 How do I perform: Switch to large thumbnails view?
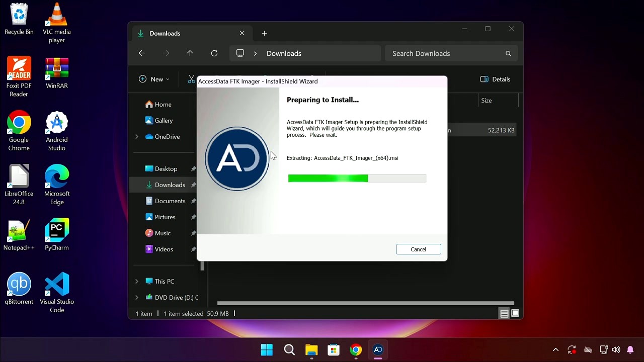click(515, 313)
